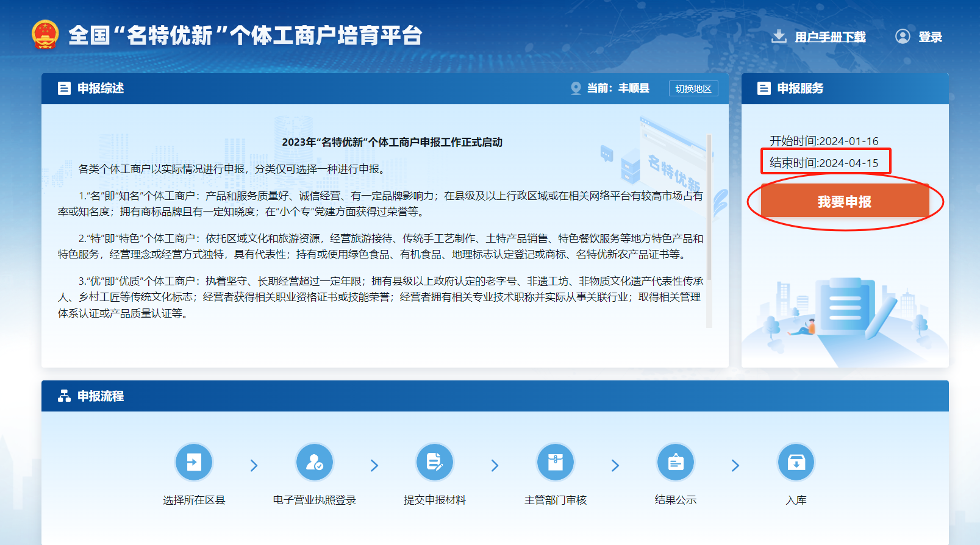Click the 电子营业执照登录 step label
Viewport: 980px width, 545px height.
point(315,500)
